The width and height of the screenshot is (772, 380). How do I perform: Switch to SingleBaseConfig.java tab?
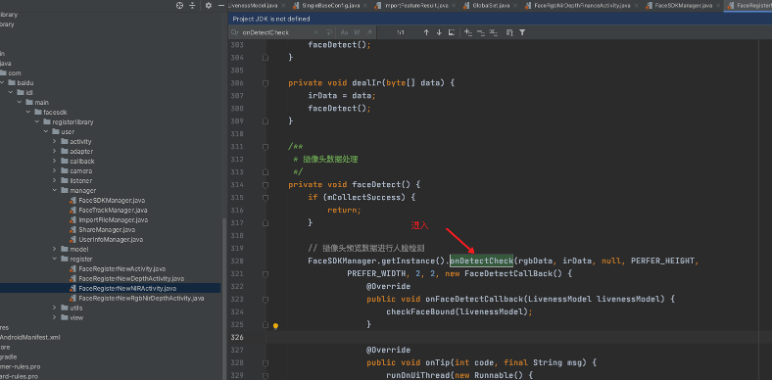[331, 5]
